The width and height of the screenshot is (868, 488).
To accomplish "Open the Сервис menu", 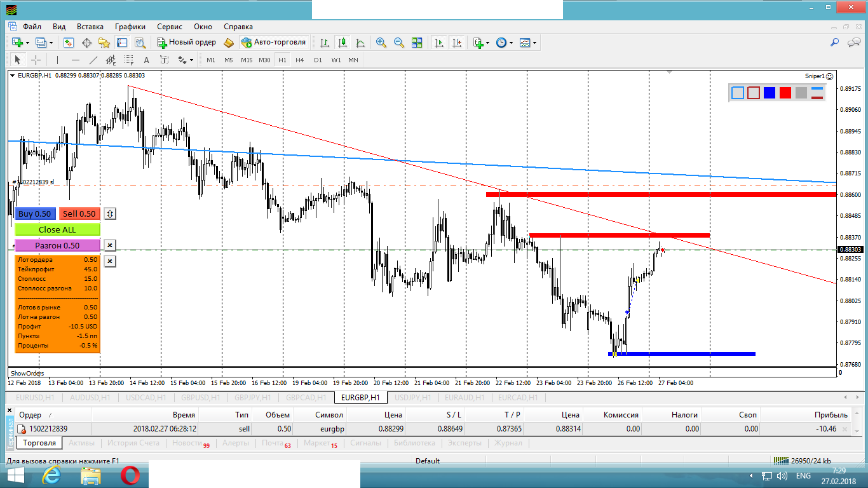I will pos(169,27).
